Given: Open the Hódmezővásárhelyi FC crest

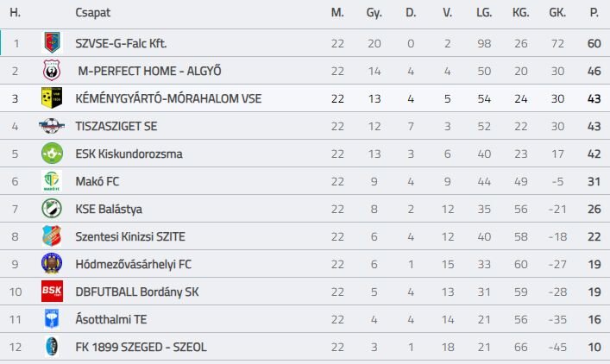Looking at the screenshot, I should click(52, 264).
